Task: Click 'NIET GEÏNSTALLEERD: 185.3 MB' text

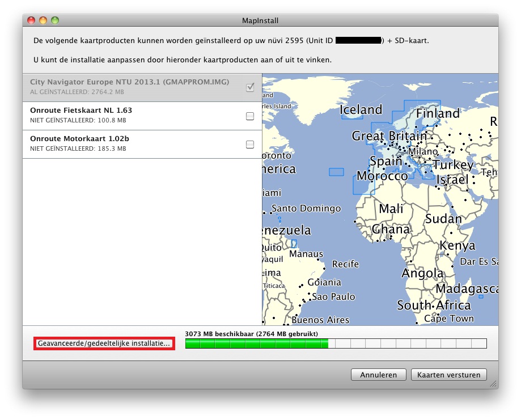Action: pyautogui.click(x=78, y=149)
